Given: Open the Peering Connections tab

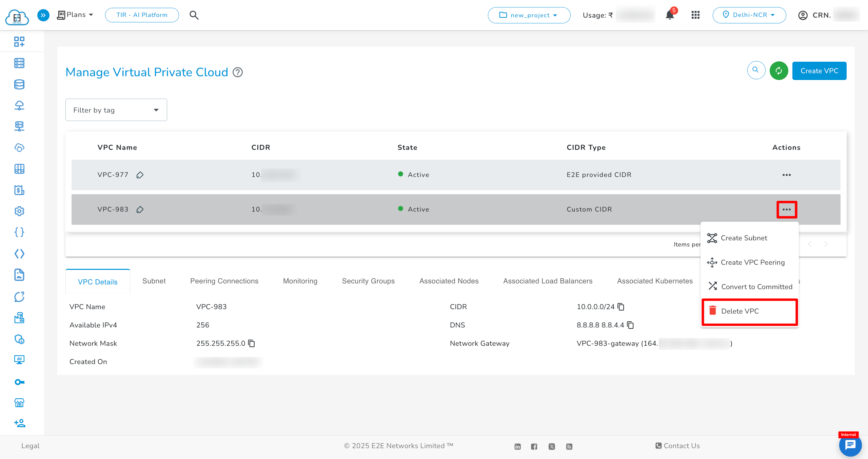Looking at the screenshot, I should click(x=224, y=281).
